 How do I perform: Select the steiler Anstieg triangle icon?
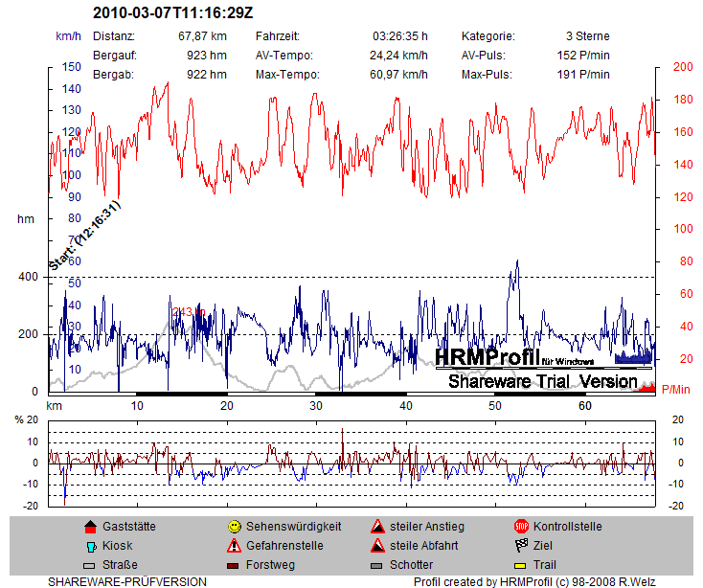pyautogui.click(x=378, y=527)
